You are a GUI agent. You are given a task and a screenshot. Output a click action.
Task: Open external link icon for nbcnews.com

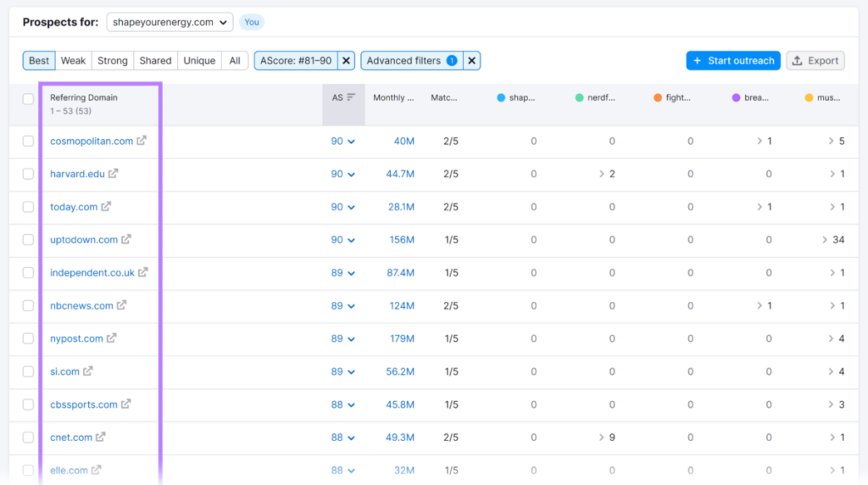(122, 305)
